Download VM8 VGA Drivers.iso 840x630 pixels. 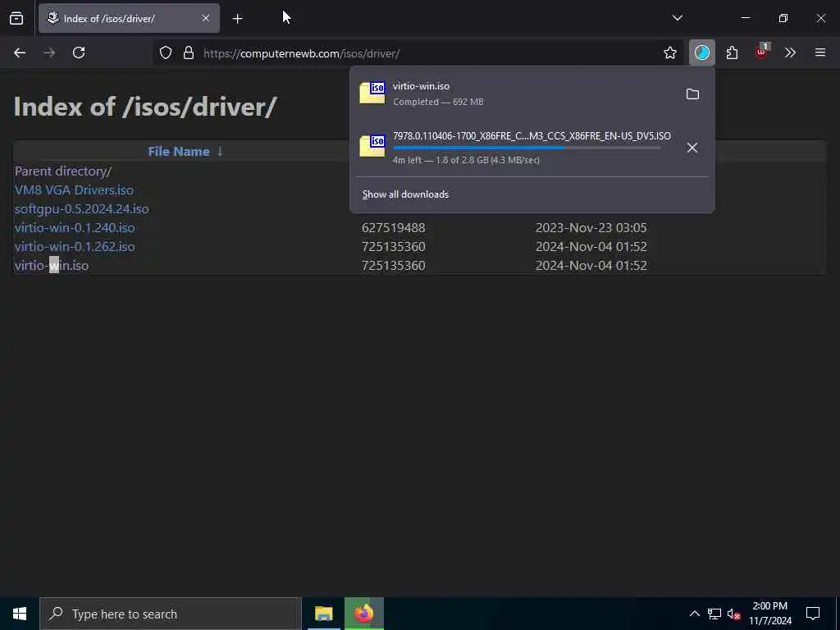pos(74,190)
